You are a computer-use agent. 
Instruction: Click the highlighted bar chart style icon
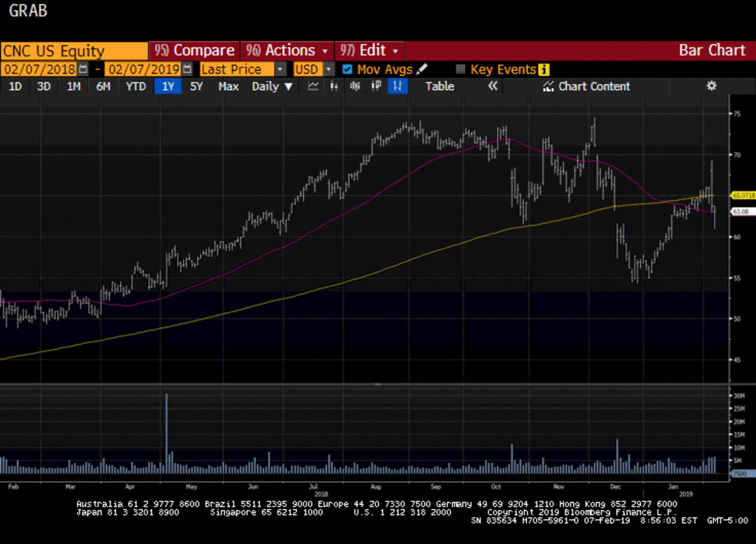[x=398, y=86]
